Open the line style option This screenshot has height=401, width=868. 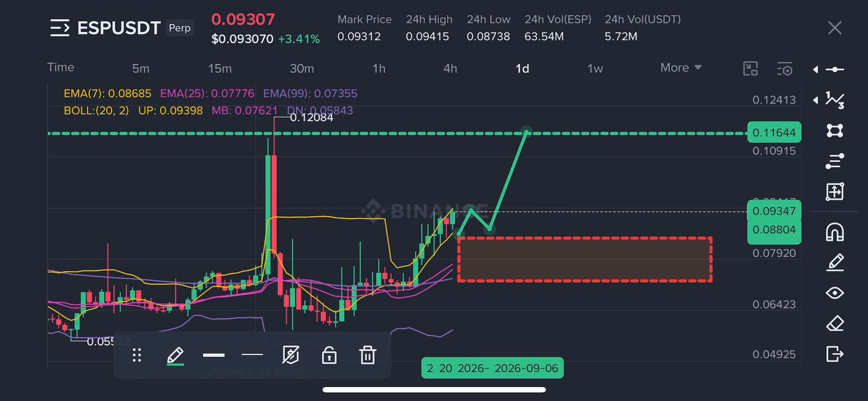click(252, 355)
